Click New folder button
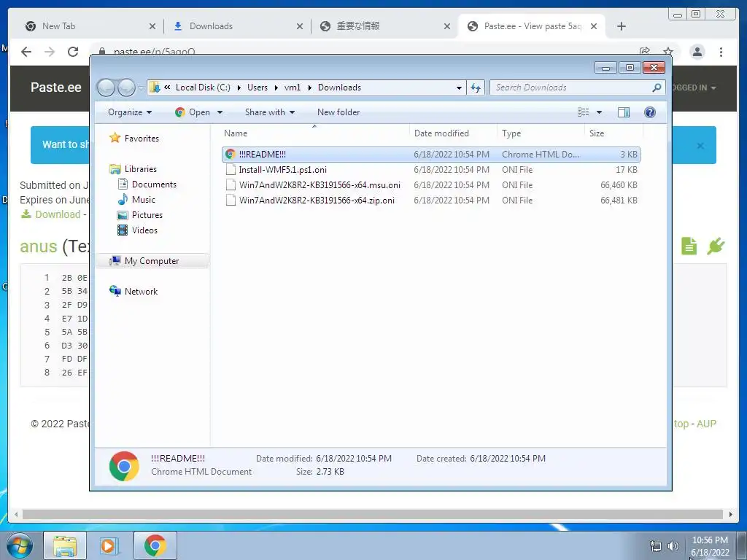 click(x=338, y=112)
